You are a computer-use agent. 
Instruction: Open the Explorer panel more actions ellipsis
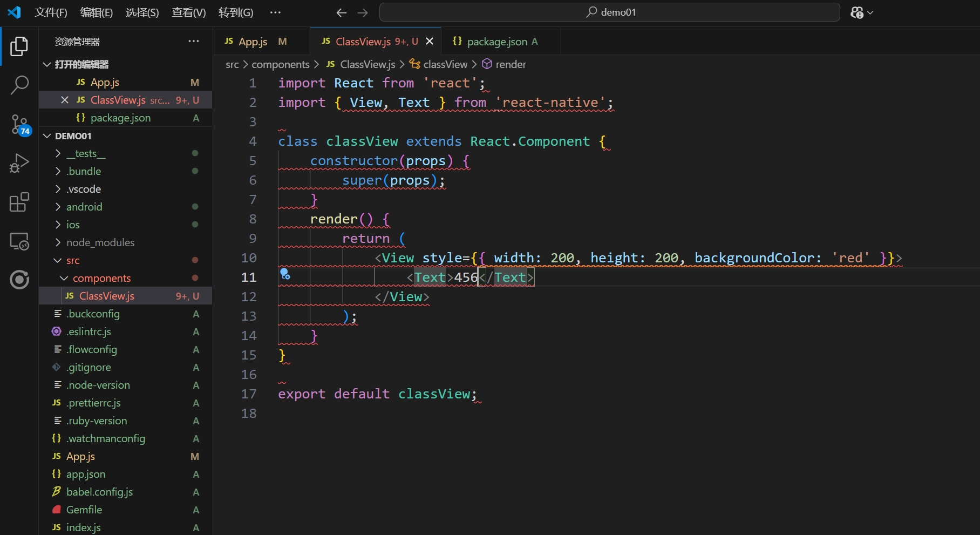coord(194,42)
